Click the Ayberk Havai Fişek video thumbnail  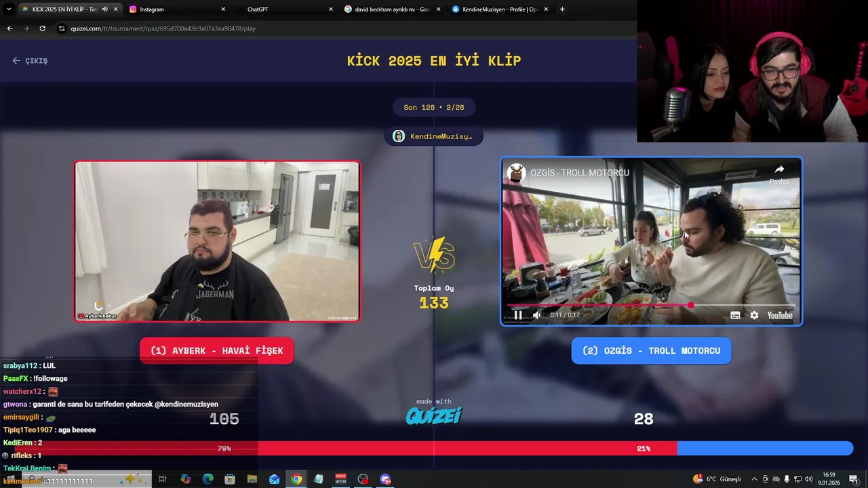(x=217, y=241)
